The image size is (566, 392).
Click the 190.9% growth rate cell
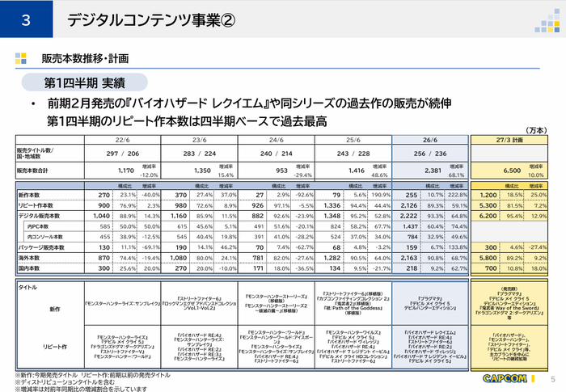pos(381,195)
